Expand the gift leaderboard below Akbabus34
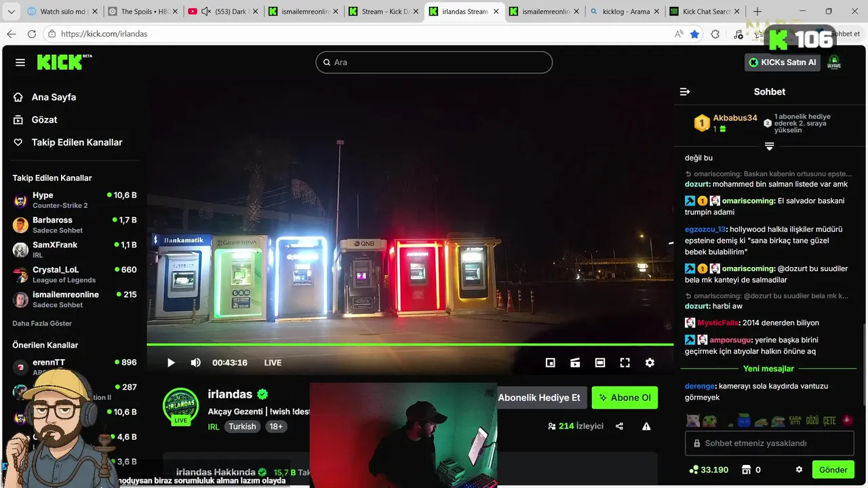Viewport: 868px width, 488px height. coord(769,146)
